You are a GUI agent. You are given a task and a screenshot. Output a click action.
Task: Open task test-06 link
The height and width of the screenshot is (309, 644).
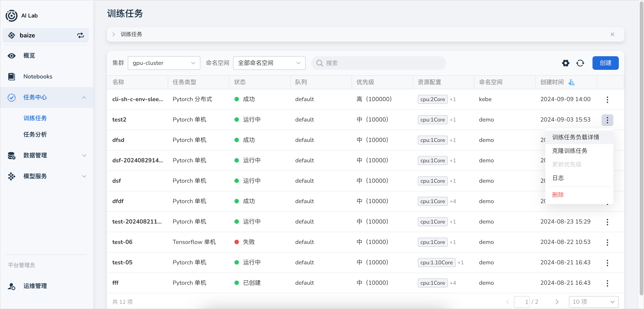122,242
